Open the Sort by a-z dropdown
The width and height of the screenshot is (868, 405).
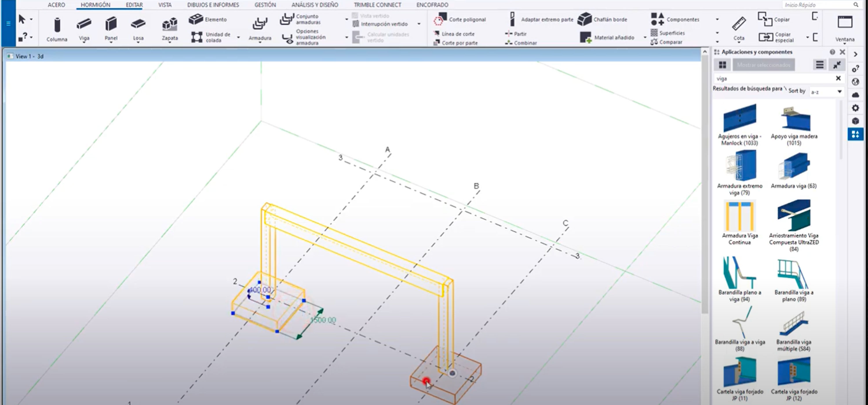click(839, 92)
